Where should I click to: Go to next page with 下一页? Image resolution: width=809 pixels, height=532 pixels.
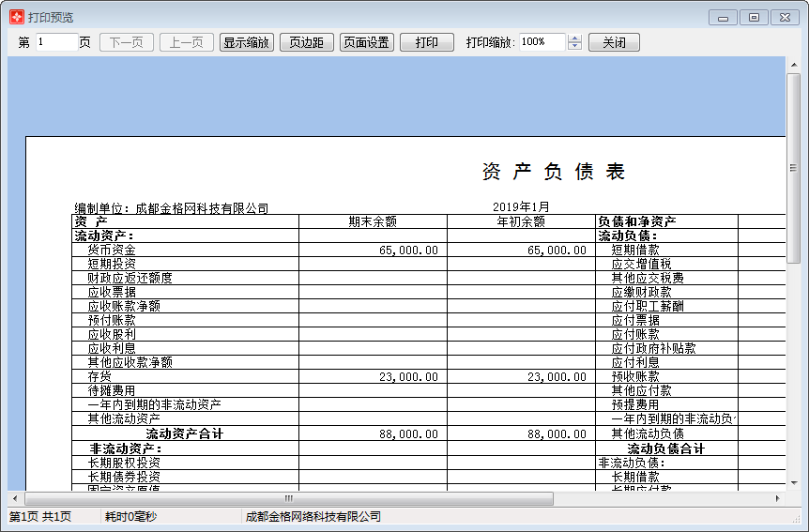click(x=126, y=42)
